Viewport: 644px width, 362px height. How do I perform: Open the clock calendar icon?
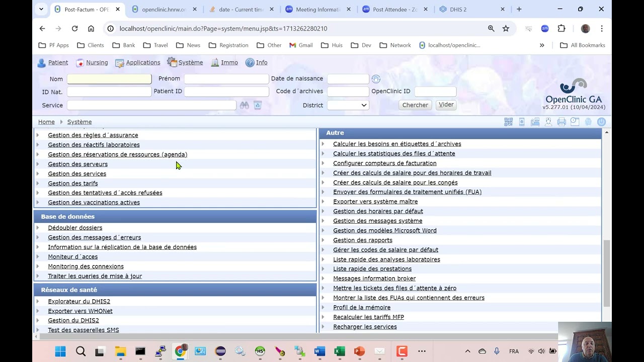(575, 122)
